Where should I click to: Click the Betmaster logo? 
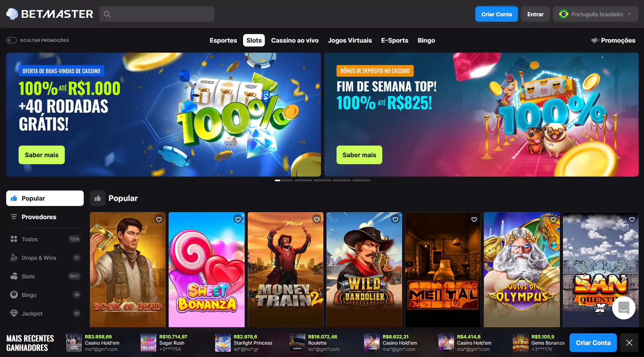(50, 14)
